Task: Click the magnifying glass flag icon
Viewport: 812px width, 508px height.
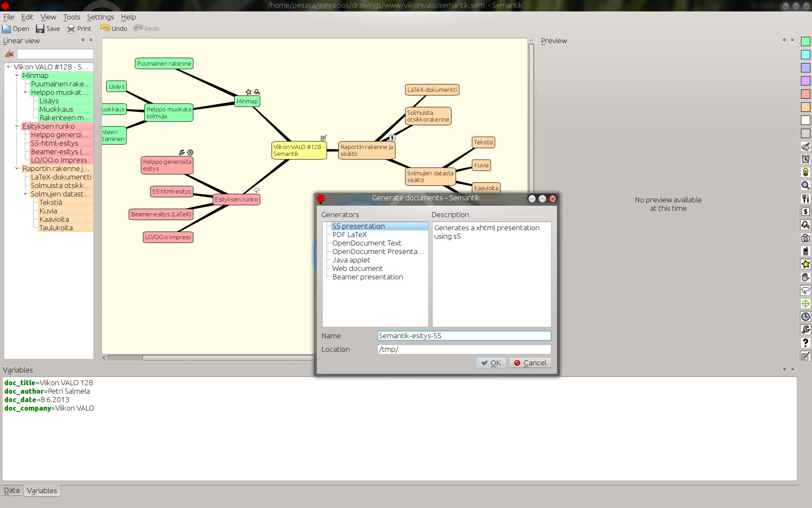Action: pos(805,185)
